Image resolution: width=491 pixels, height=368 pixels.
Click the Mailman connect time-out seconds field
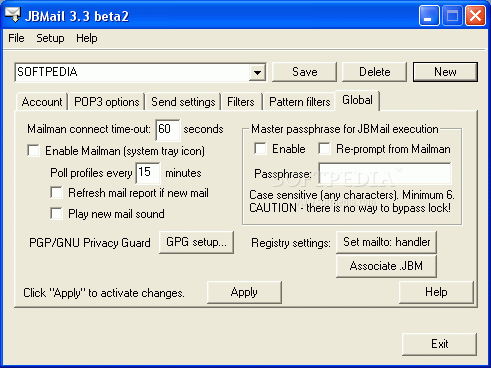[168, 129]
